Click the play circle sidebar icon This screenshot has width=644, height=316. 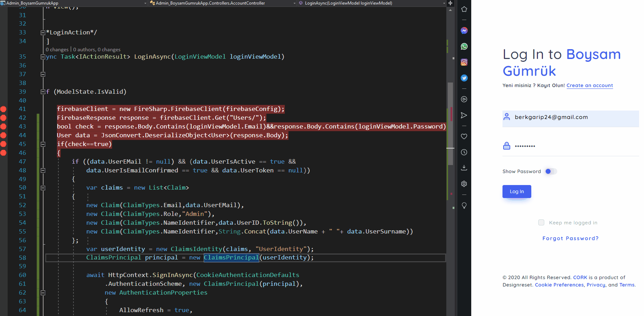click(464, 99)
